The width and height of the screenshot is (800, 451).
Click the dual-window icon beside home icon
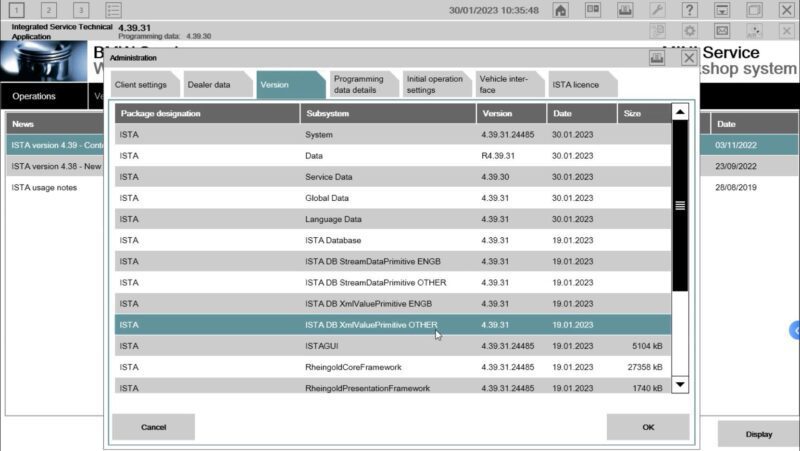pos(592,10)
